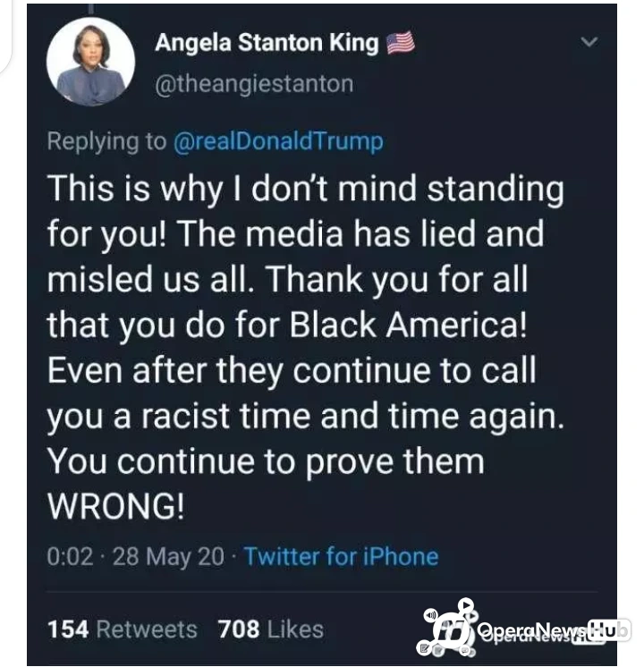Click the OperaNews watermark text
Image resolution: width=644 pixels, height=667 pixels.
[x=532, y=629]
